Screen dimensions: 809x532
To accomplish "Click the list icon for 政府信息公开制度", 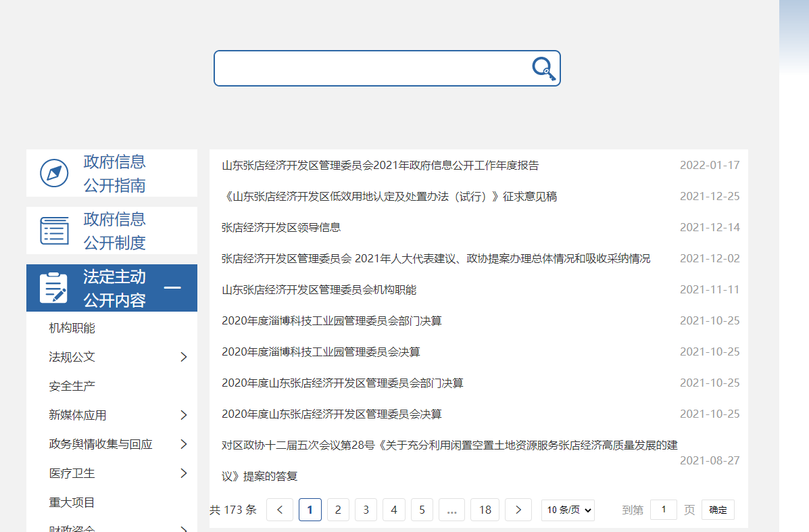I will 54,231.
